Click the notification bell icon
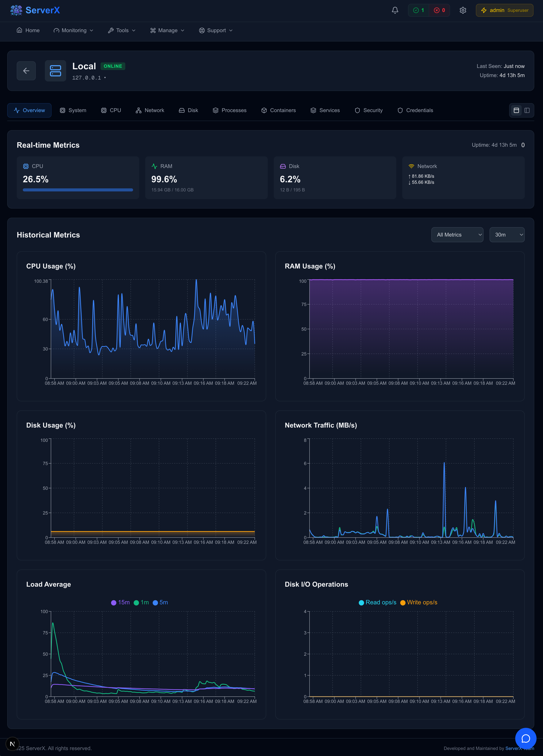543x756 pixels. coord(395,10)
